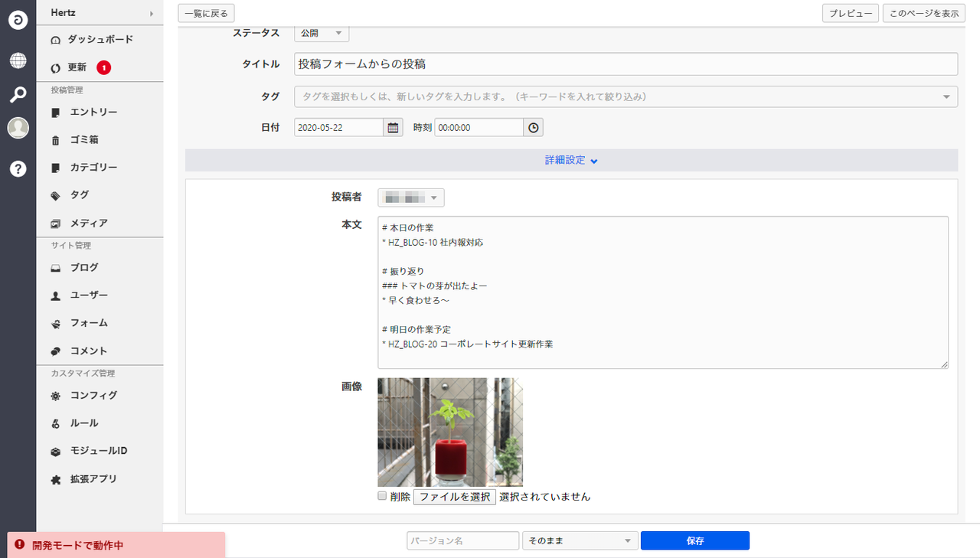
Task: Open the 投稿者 author dropdown
Action: pyautogui.click(x=411, y=198)
